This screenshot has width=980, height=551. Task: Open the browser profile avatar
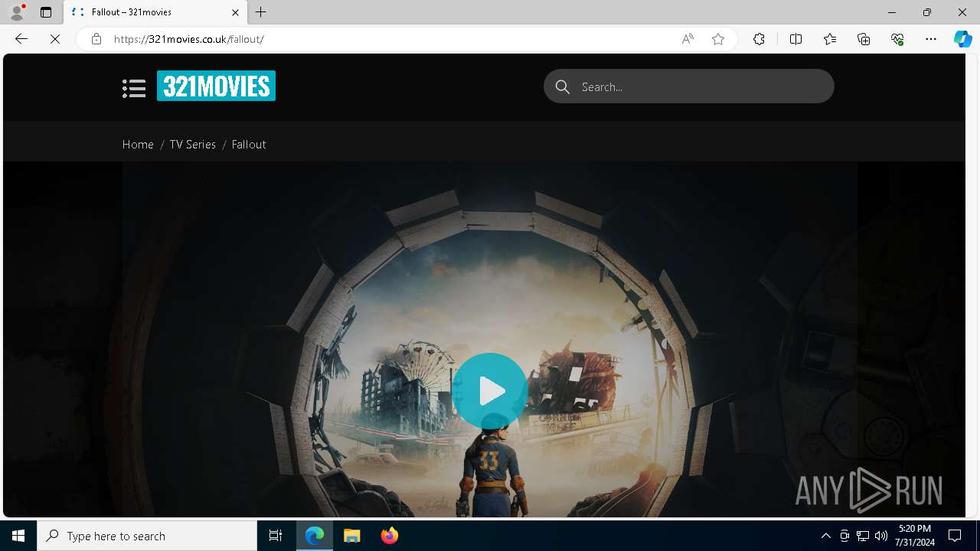click(17, 12)
